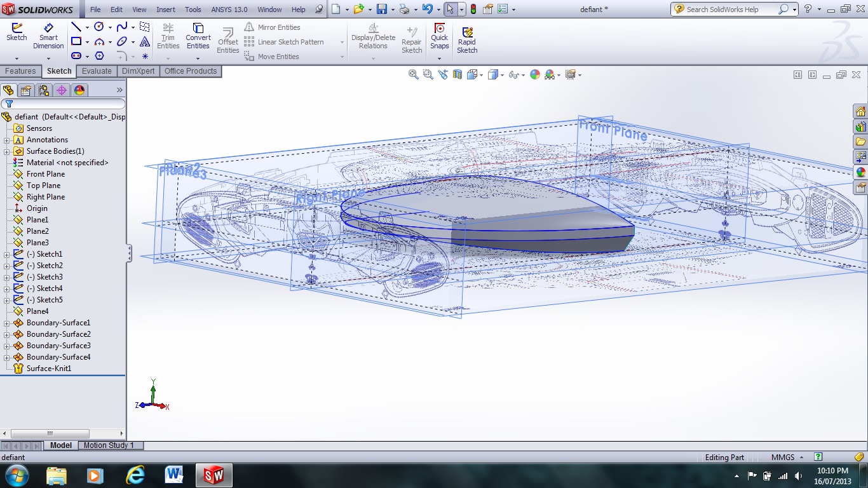868x488 pixels.
Task: Save the document with floppy icon
Action: pos(381,9)
